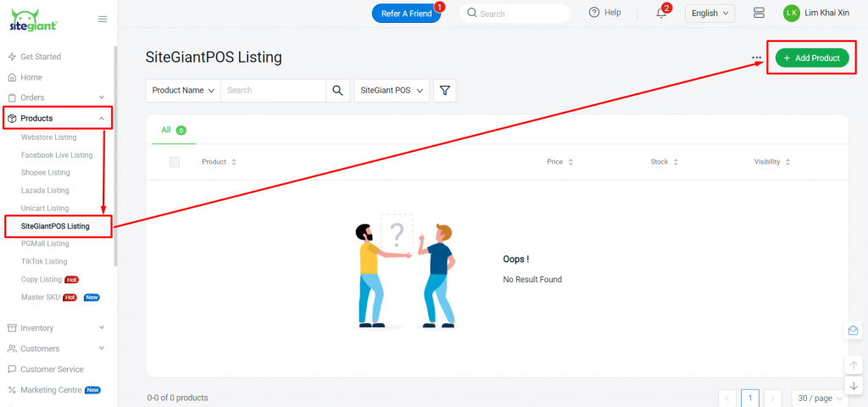Open the server stack icon in header
Screen dimensions: 868x407
tap(759, 13)
